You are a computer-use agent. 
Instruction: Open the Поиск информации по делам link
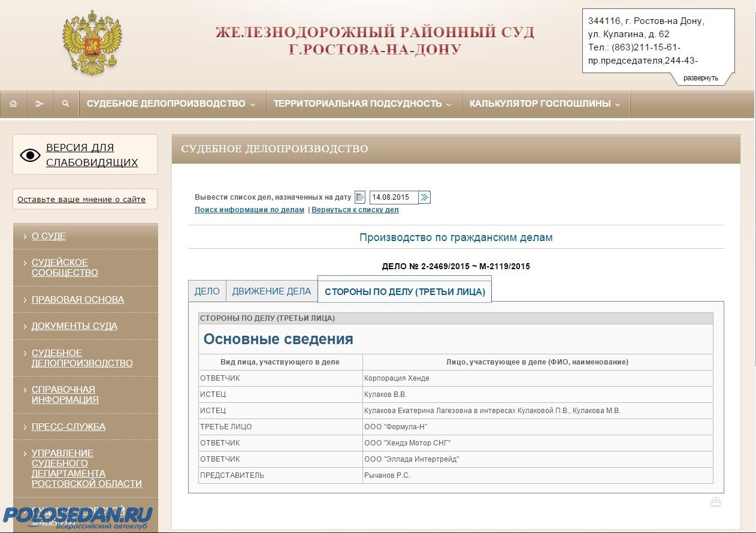(249, 210)
